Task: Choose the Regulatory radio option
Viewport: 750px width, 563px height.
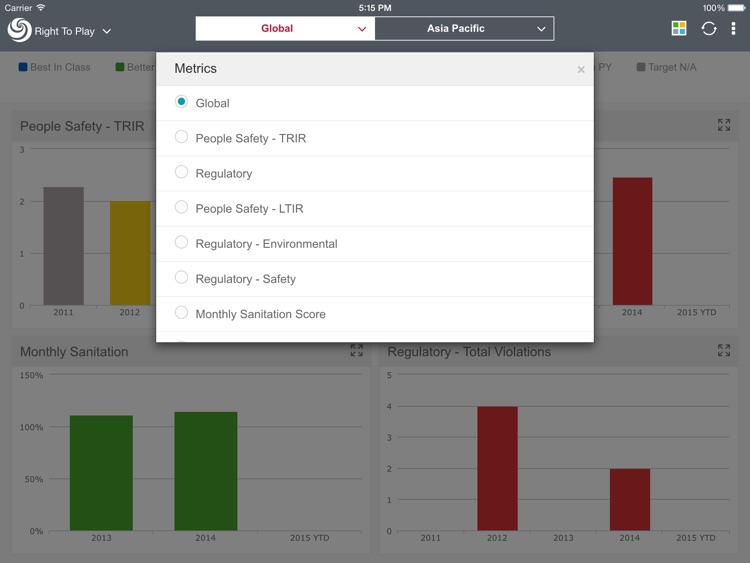Action: 181,172
